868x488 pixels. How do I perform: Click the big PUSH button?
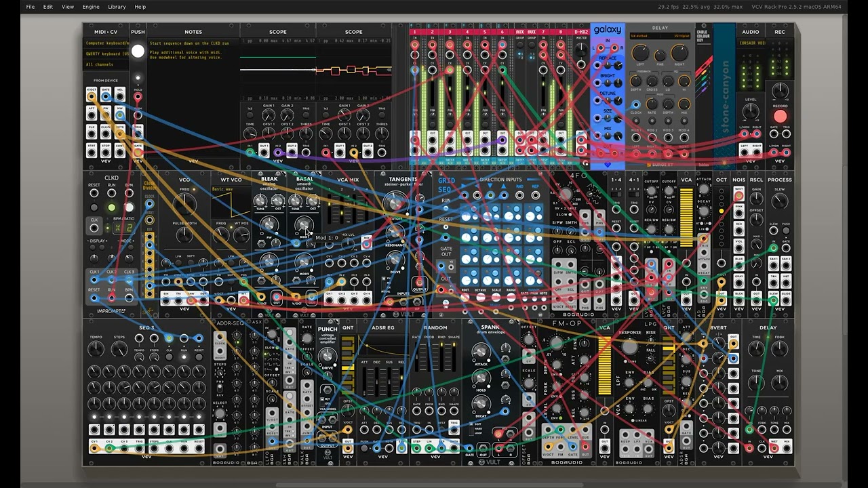[x=138, y=52]
